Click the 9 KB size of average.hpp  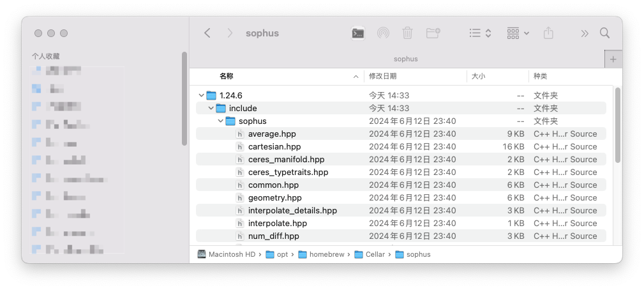(516, 134)
